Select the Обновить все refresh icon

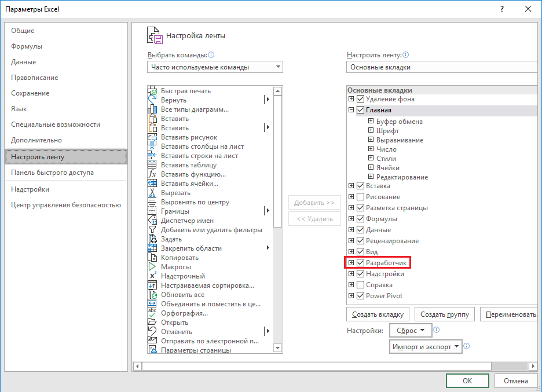coord(152,295)
